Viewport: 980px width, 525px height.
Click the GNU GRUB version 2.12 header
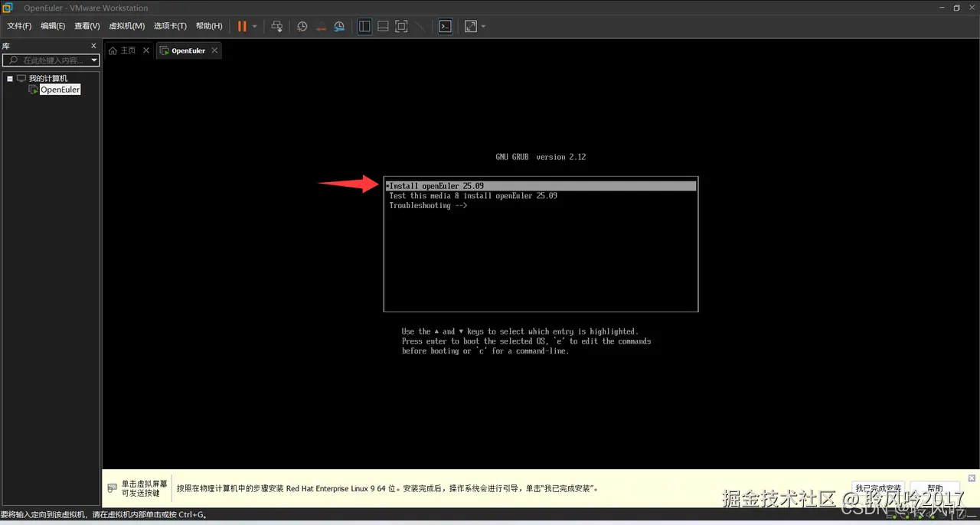[541, 157]
